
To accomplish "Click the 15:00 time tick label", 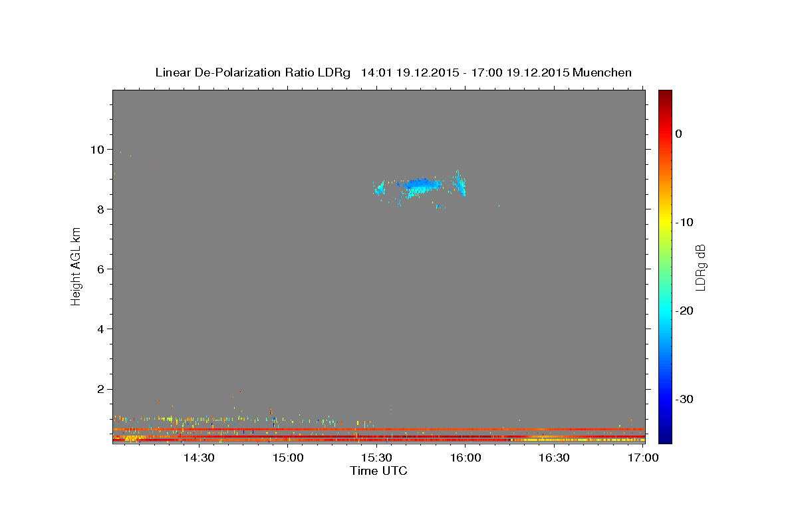I will click(x=289, y=458).
